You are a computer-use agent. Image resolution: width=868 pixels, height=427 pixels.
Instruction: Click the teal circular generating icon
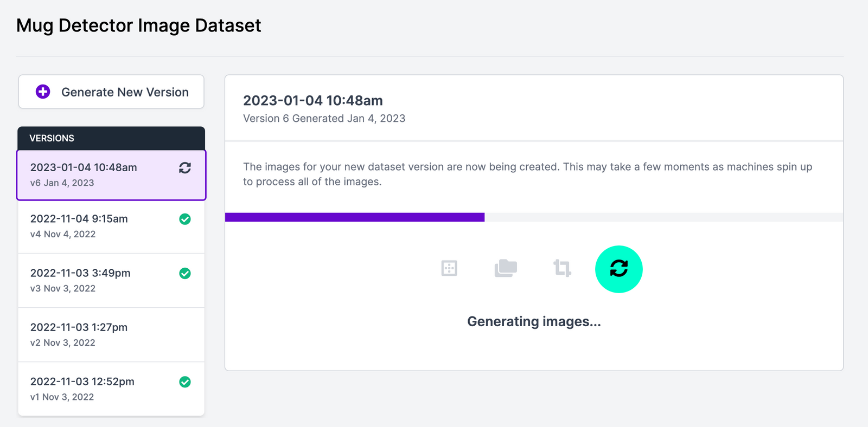point(619,269)
